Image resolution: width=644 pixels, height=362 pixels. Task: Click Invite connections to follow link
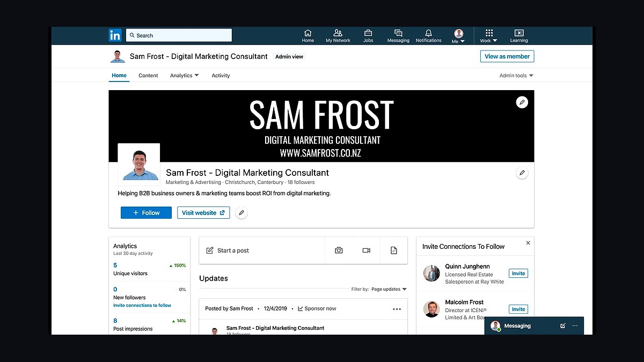point(142,305)
